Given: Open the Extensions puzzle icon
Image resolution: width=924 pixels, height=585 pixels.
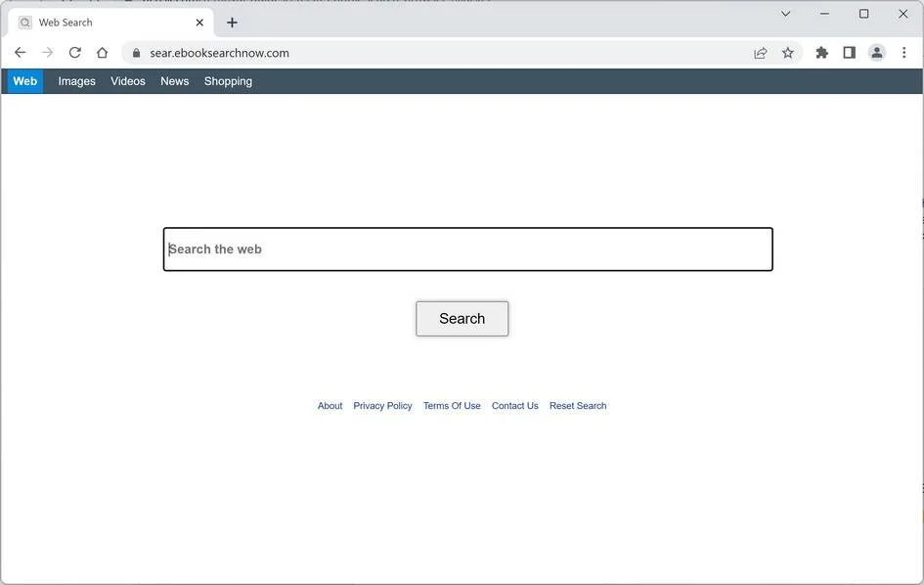Looking at the screenshot, I should point(821,53).
